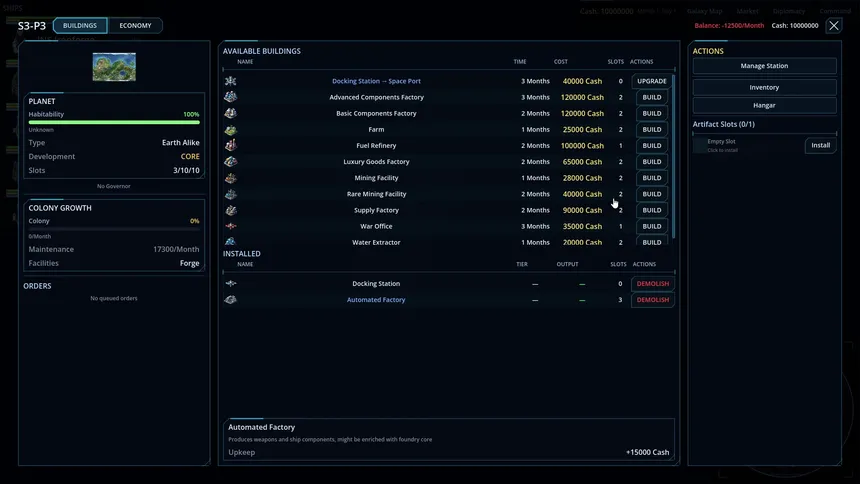Switch to the Economy tab
This screenshot has height=484, width=860.
click(x=135, y=25)
